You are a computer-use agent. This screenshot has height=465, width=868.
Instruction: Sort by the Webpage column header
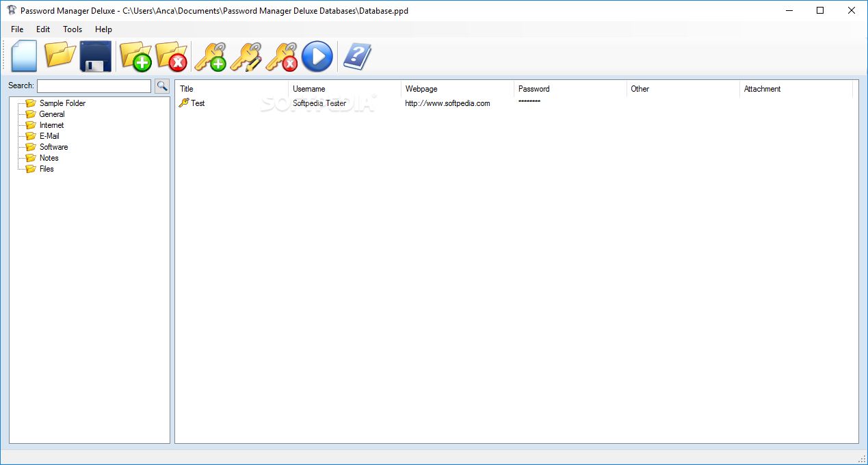(x=458, y=89)
